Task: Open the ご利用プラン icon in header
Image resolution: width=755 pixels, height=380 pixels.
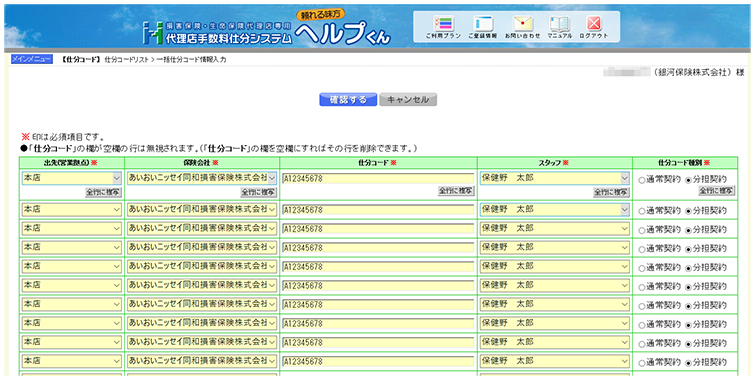Action: click(x=443, y=26)
